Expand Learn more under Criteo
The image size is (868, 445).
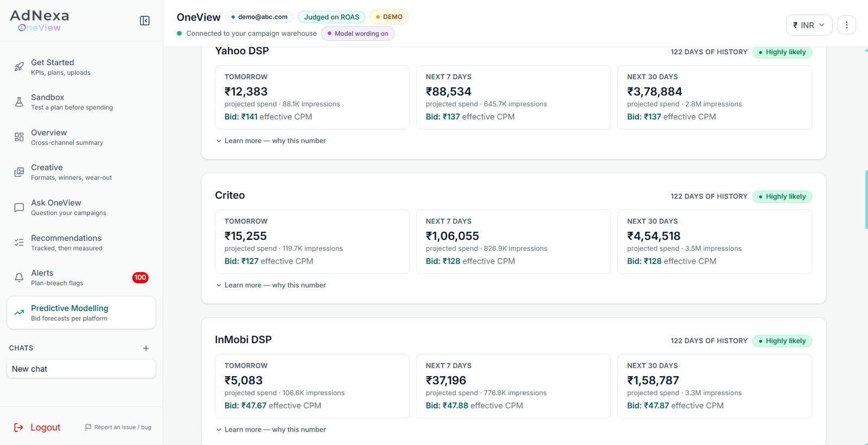pyautogui.click(x=271, y=285)
